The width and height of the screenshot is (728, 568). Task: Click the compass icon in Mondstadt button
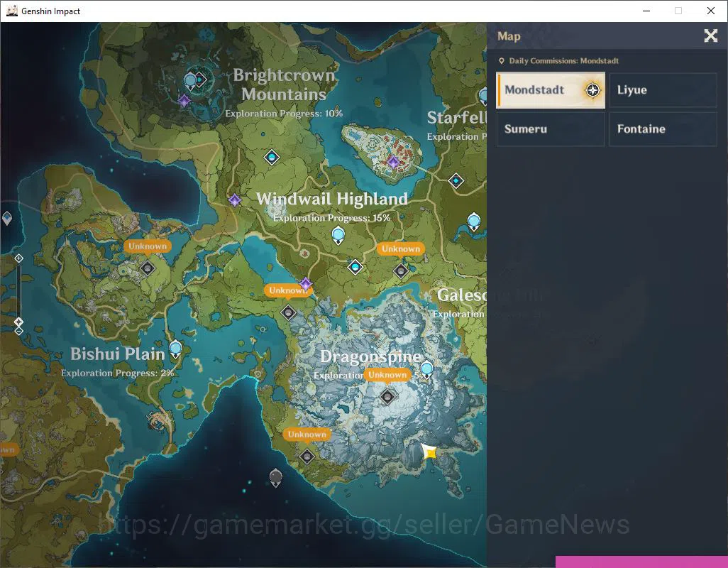point(592,90)
